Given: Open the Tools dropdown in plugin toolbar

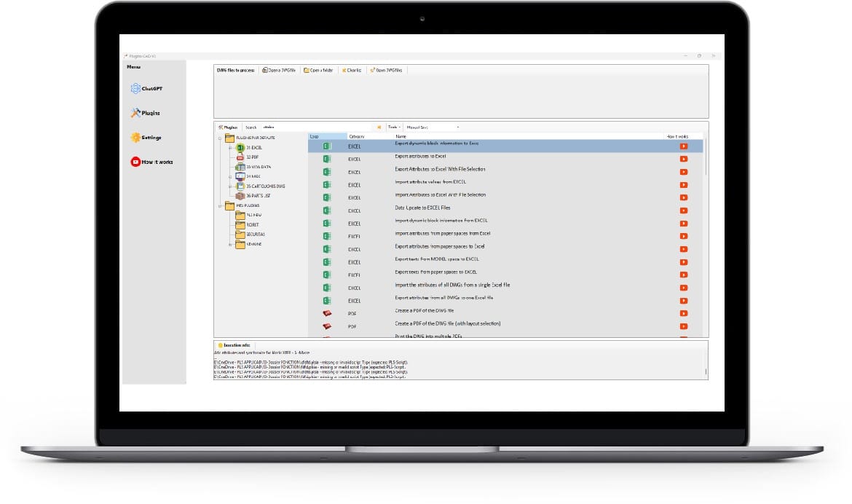Looking at the screenshot, I should (x=394, y=127).
